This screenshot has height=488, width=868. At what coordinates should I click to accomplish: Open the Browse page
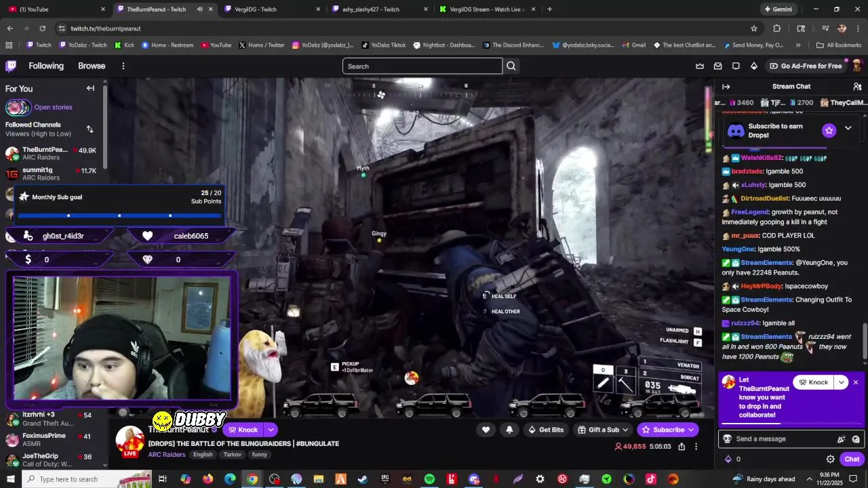click(92, 66)
